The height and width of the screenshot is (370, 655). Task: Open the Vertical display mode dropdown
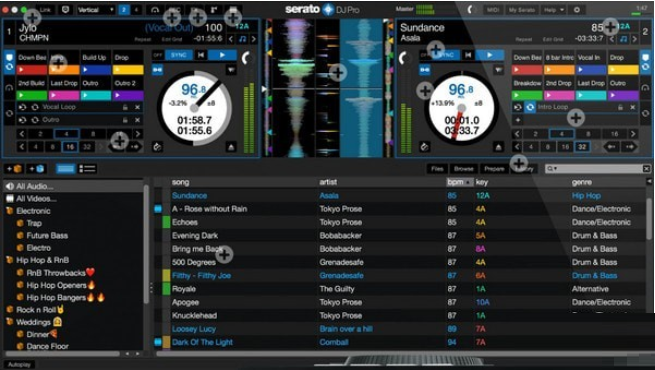click(x=95, y=10)
